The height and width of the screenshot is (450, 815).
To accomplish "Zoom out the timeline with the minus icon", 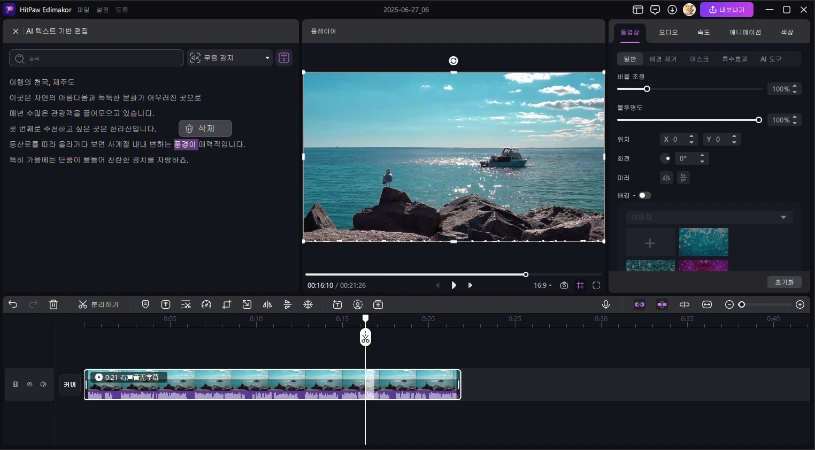I will (x=729, y=305).
